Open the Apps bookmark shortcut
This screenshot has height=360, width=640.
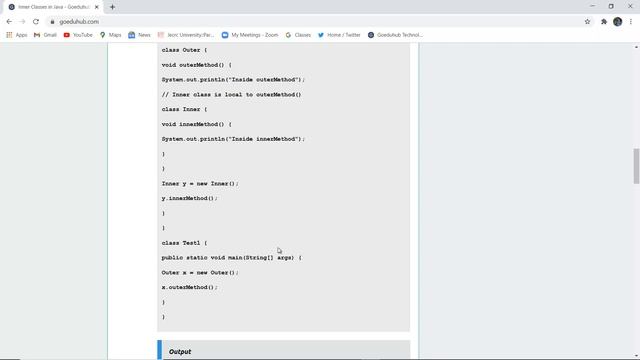[x=17, y=35]
